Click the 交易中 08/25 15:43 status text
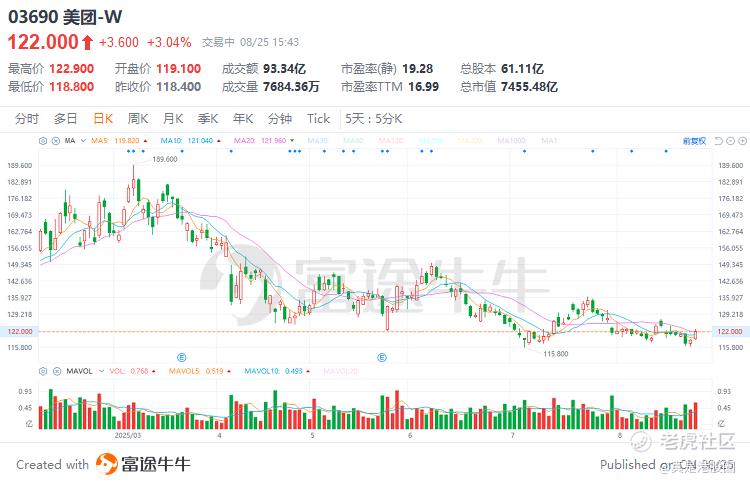This screenshot has height=485, width=750. [250, 43]
